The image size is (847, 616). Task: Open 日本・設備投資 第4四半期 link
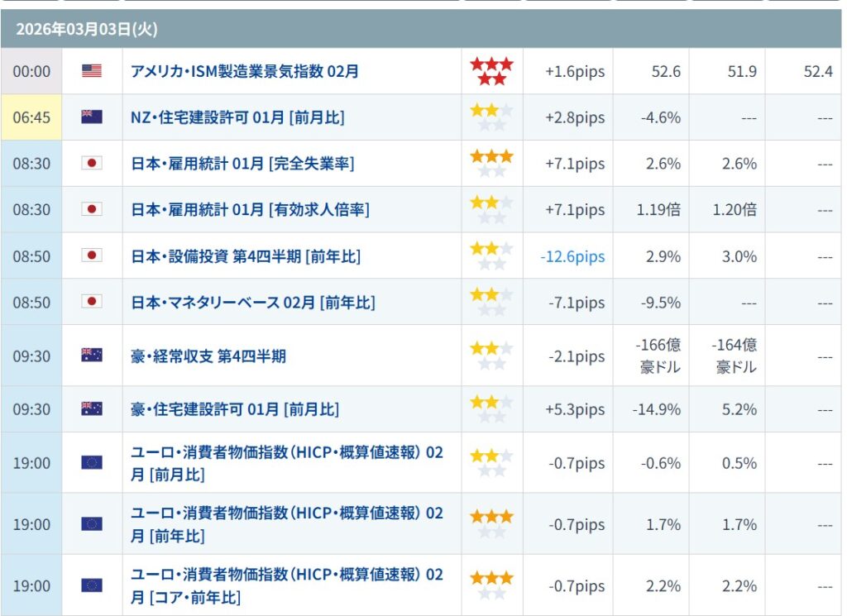tap(246, 256)
